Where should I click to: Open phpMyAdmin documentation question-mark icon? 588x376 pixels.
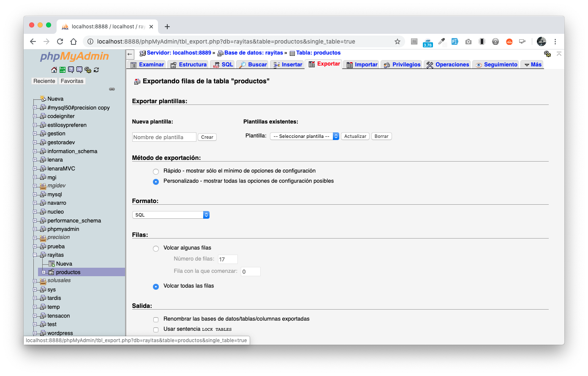71,70
